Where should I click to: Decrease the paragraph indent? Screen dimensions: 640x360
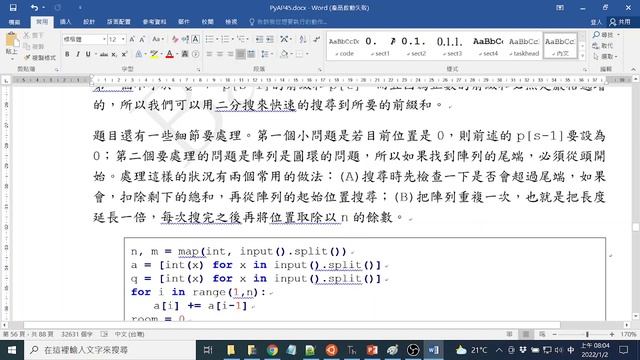(259, 40)
